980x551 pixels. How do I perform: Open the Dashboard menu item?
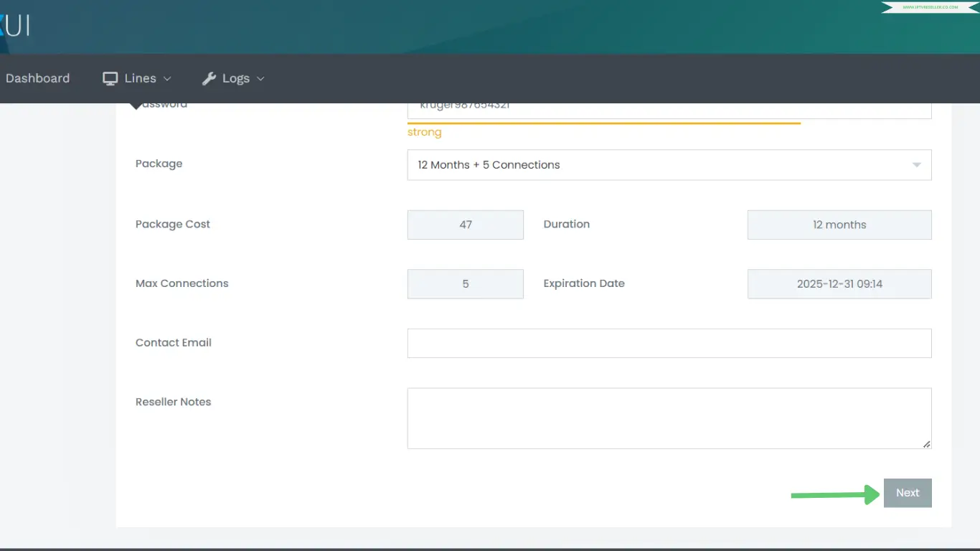[x=37, y=79]
